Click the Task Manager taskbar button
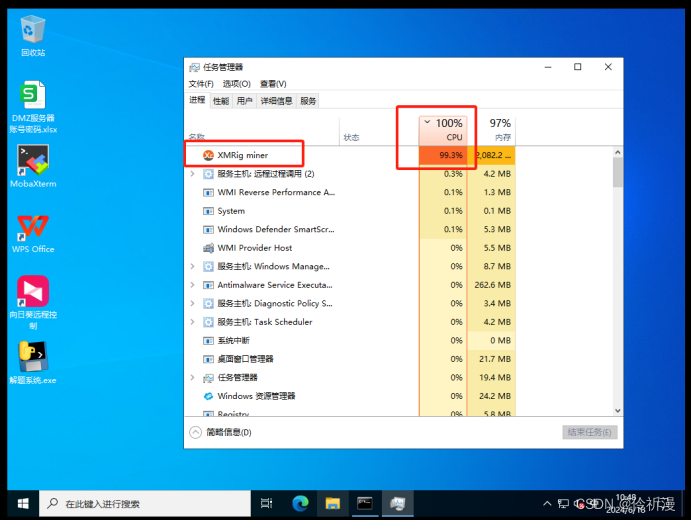The height and width of the screenshot is (521, 692). click(398, 503)
